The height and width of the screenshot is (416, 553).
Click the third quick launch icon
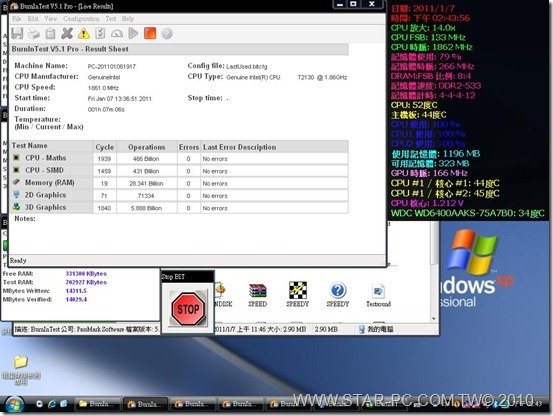click(64, 404)
